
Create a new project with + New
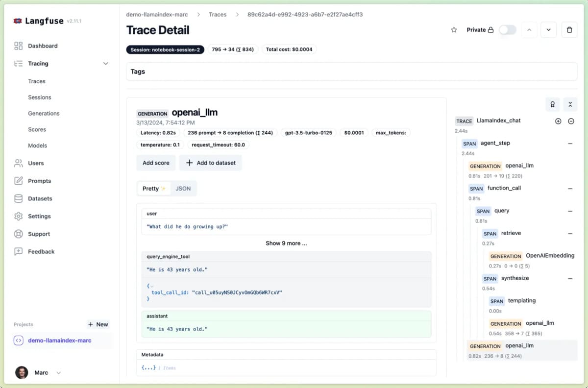[x=98, y=324]
